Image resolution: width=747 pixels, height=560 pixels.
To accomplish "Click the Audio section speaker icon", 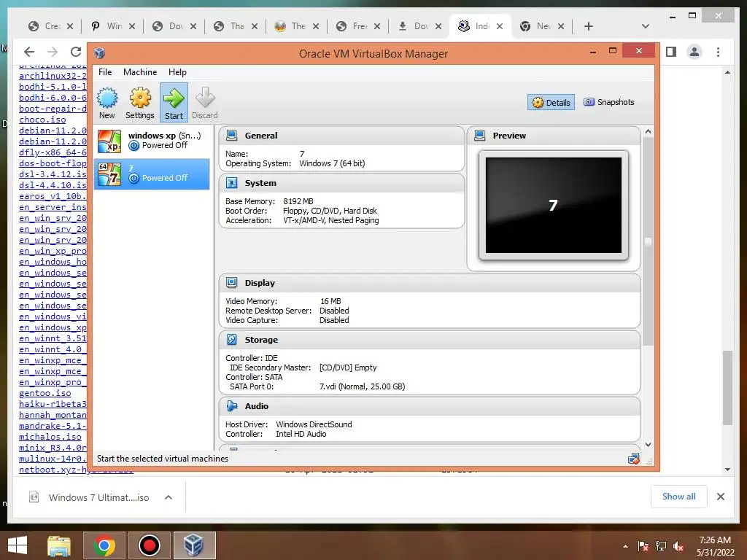I will (x=232, y=406).
